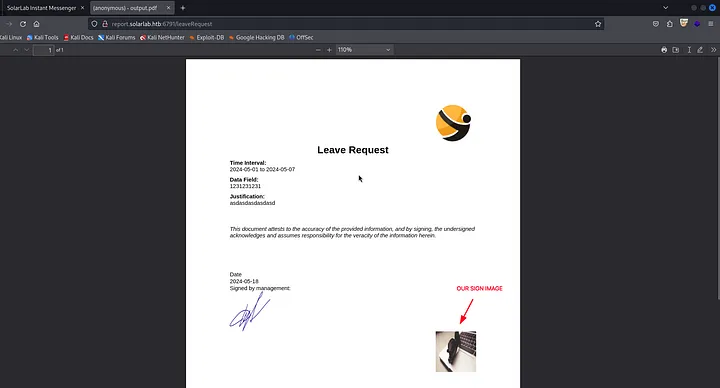Image resolution: width=720 pixels, height=388 pixels.
Task: Close the output.pdf tab
Action: [x=168, y=8]
